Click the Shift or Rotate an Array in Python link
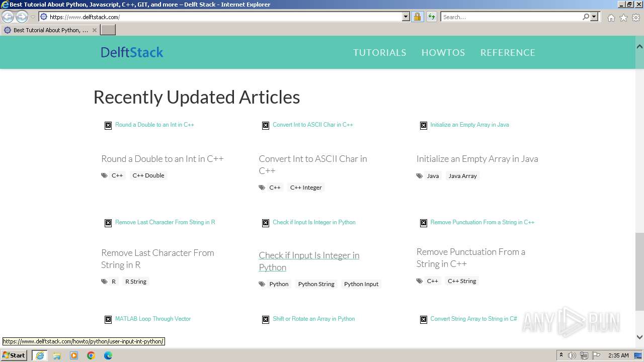This screenshot has height=362, width=644. pos(313,319)
